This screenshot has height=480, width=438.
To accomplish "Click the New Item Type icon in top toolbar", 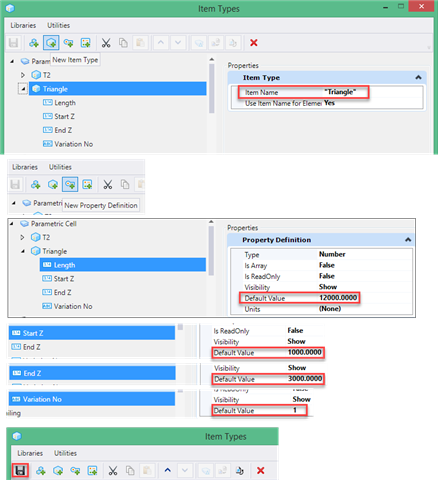I will point(51,43).
